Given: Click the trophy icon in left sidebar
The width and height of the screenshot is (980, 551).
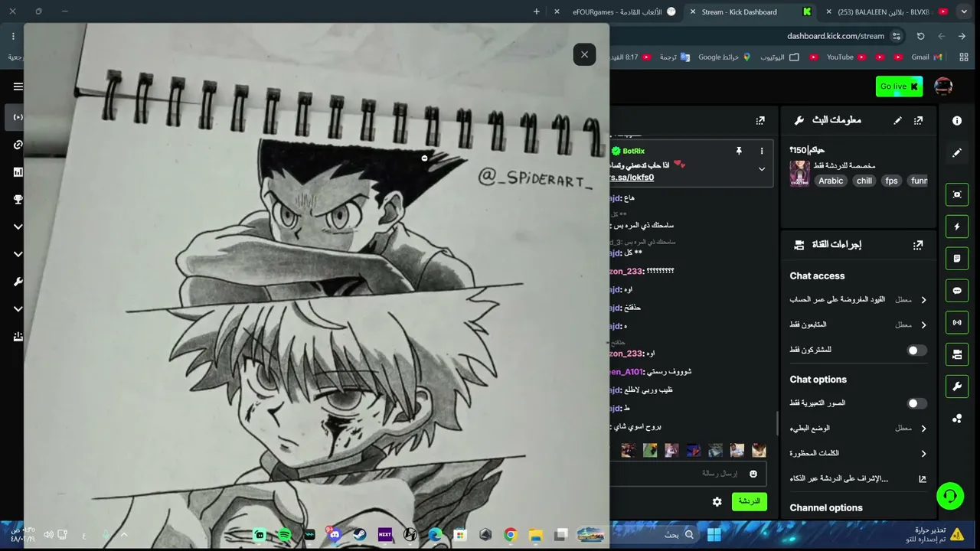Looking at the screenshot, I should point(18,200).
